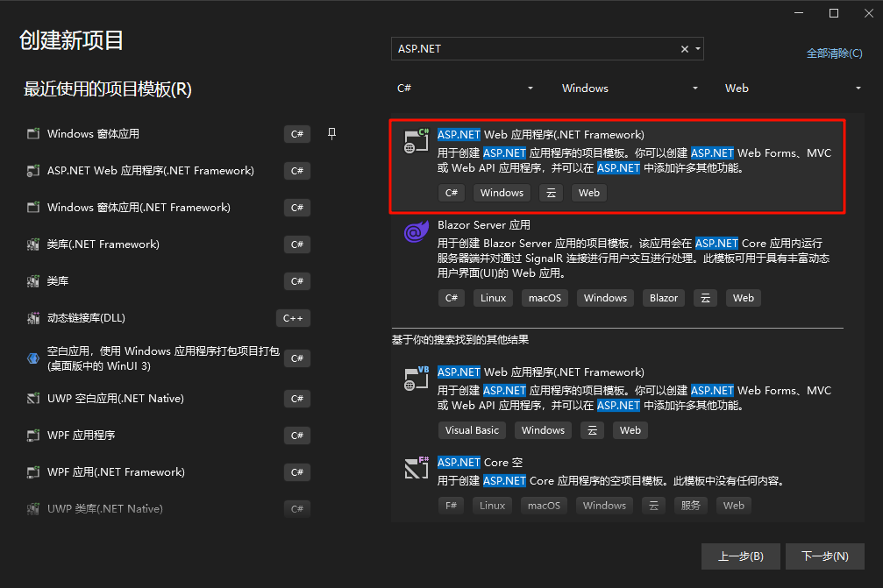Viewport: 883px width, 588px height.
Task: Click the UWP 空白应用(.NET Native) icon
Action: pos(33,399)
